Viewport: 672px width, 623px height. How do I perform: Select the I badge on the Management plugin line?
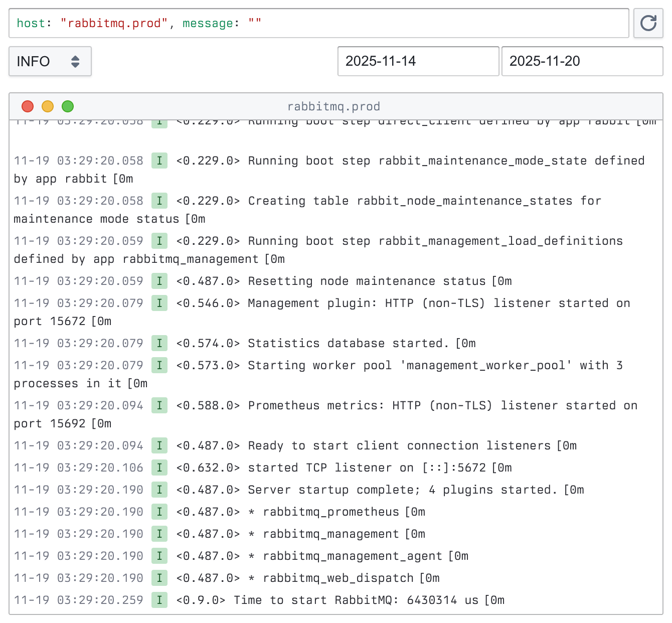(159, 303)
